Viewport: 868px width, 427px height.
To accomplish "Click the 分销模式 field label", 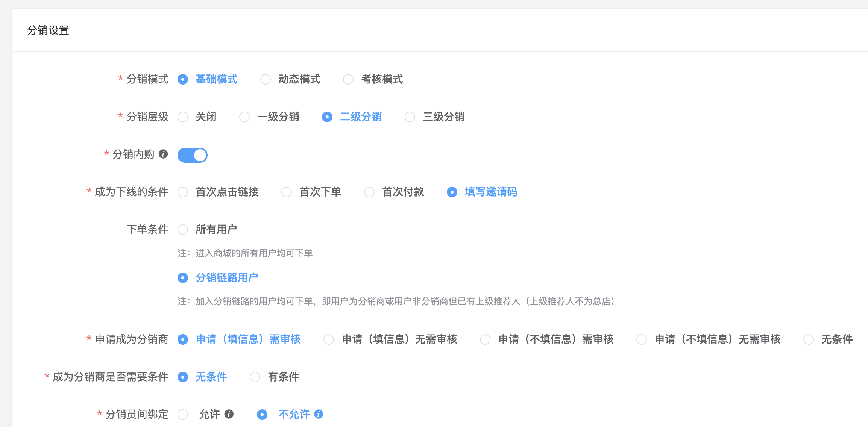I will click(x=147, y=79).
